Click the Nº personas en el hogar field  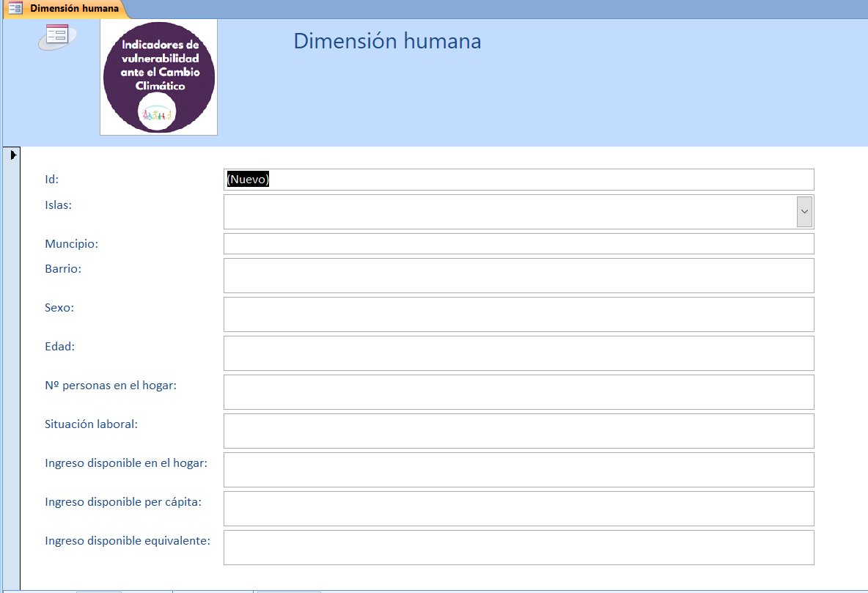518,392
